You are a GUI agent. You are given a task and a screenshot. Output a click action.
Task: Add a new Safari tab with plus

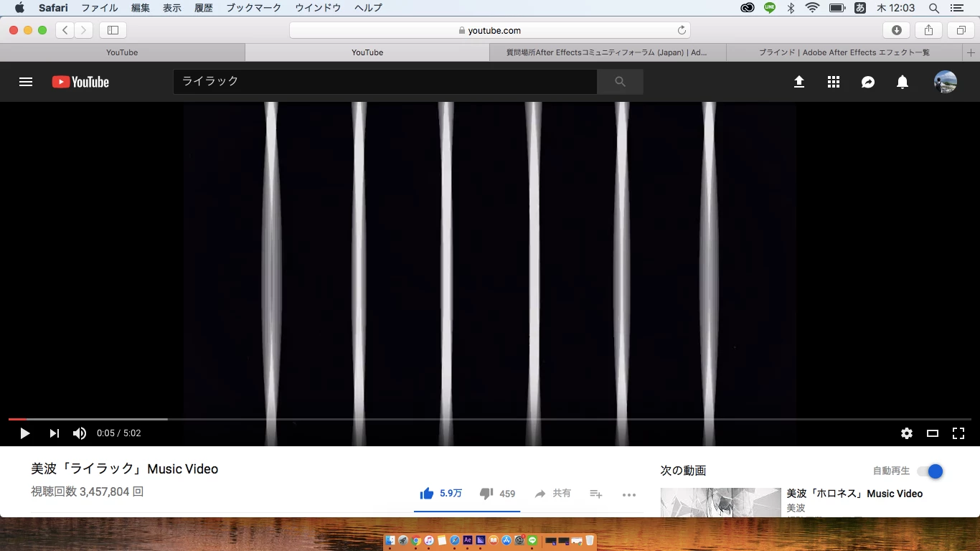coord(971,52)
